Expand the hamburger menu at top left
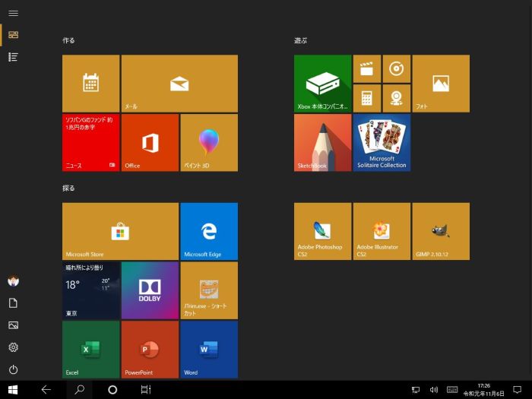The height and width of the screenshot is (399, 532). (13, 13)
